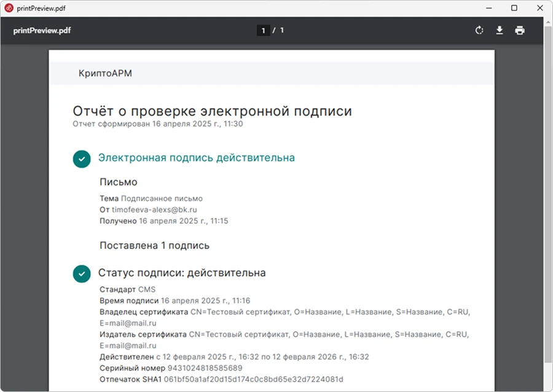Screen dimensions: 553x392
Task: Click the subject line 'Подписанное письмо'
Action: pyautogui.click(x=162, y=198)
